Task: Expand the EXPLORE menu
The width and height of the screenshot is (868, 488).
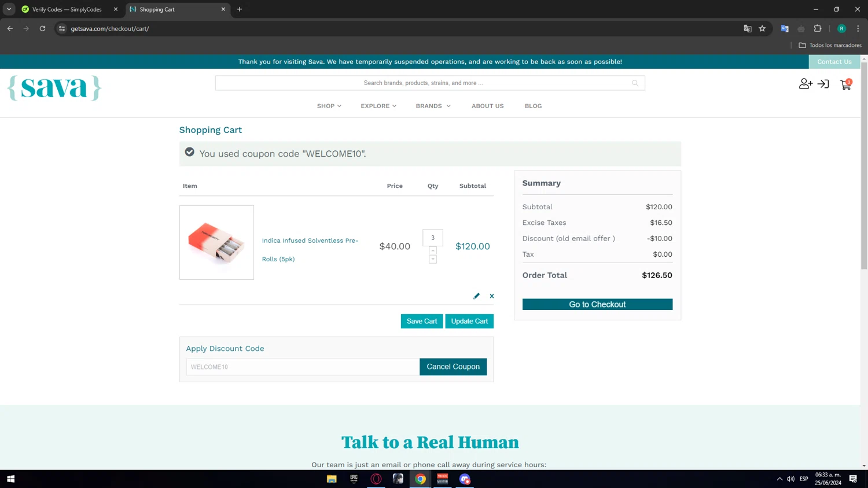Action: tap(378, 106)
